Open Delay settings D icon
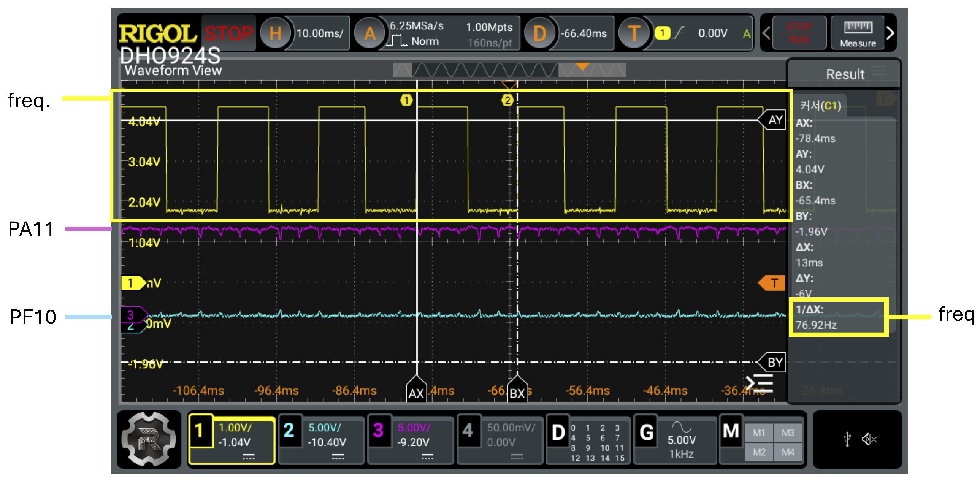 tap(539, 33)
